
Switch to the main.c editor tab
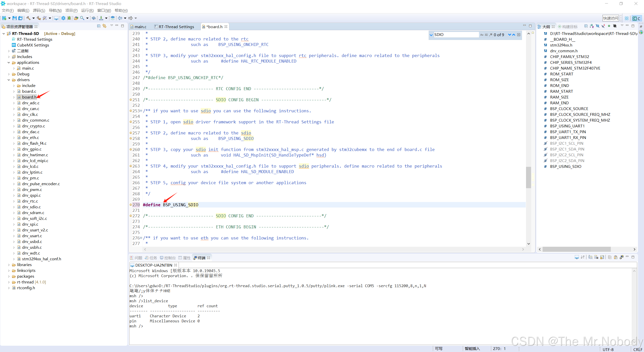(140, 27)
